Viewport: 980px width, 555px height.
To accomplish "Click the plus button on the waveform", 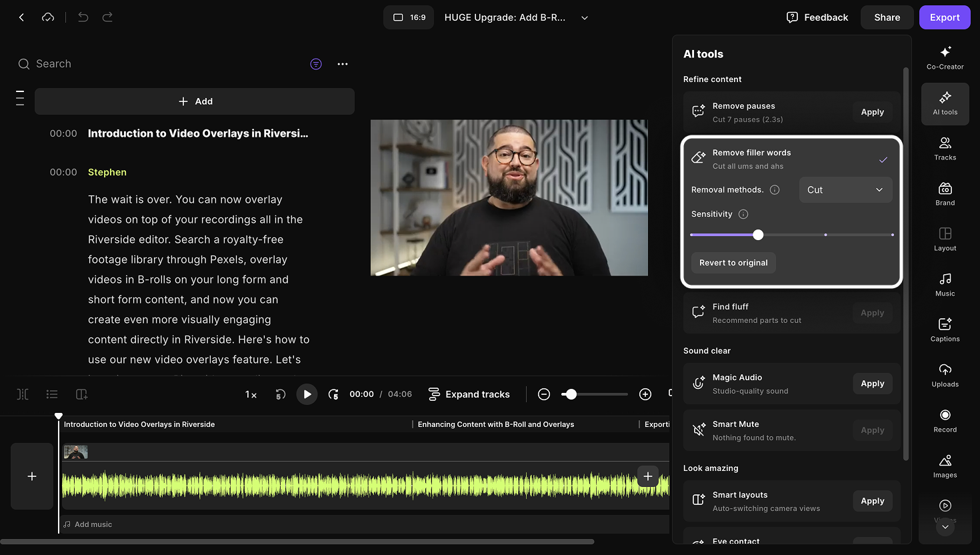I will coord(648,476).
